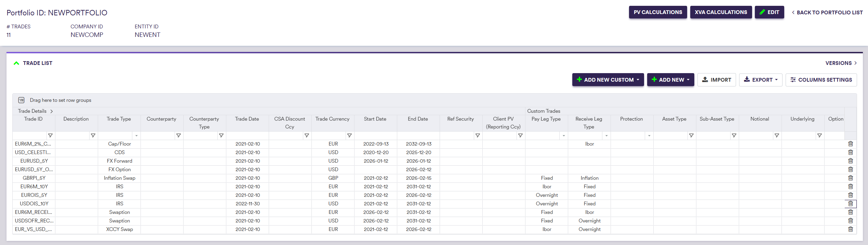Remove the EUR_VS_USD XCCY Swap row
The image size is (868, 245).
pos(850,229)
